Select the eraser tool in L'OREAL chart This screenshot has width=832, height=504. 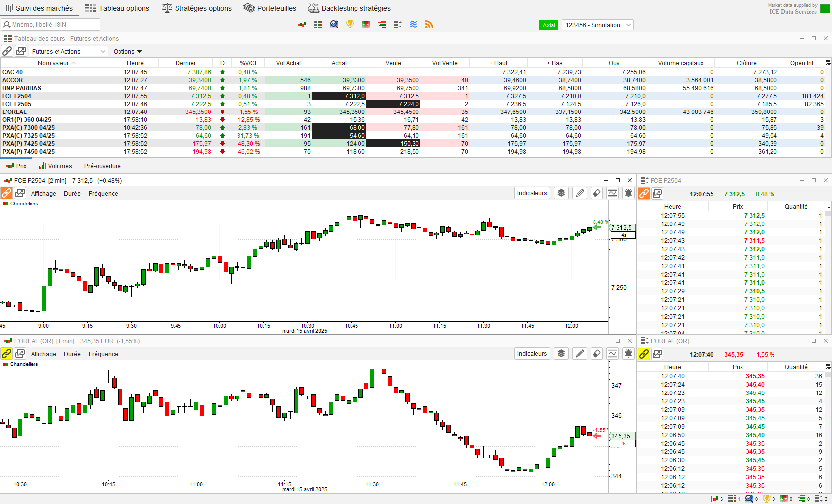597,354
